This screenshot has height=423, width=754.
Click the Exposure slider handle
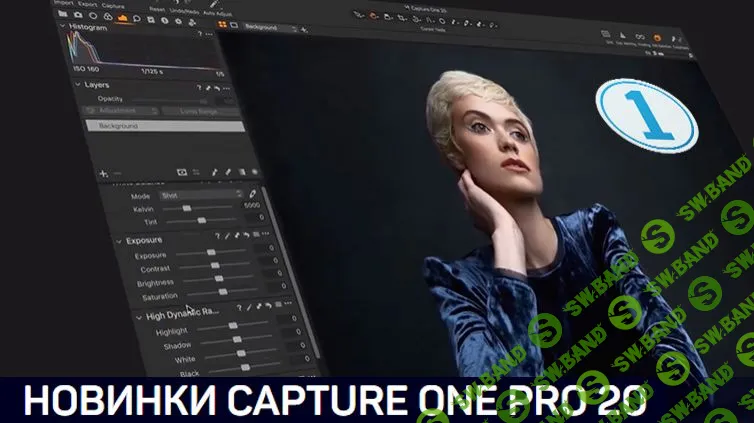coord(211,252)
